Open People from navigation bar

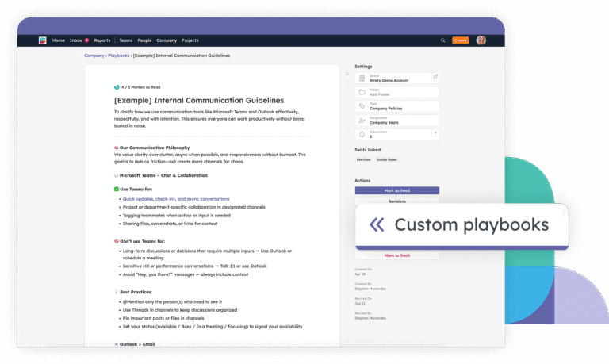(x=144, y=40)
